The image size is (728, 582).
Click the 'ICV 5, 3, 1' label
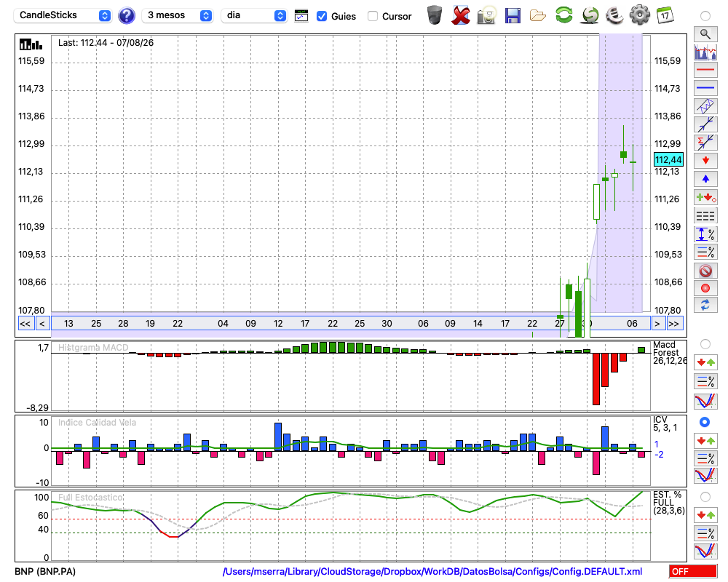[665, 423]
